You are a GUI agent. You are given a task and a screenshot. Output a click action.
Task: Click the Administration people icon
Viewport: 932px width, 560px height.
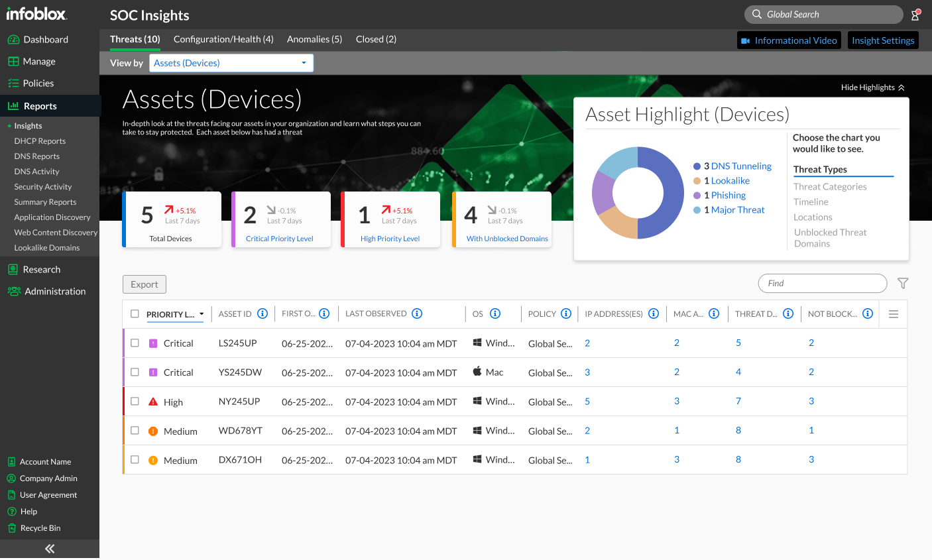pyautogui.click(x=14, y=292)
